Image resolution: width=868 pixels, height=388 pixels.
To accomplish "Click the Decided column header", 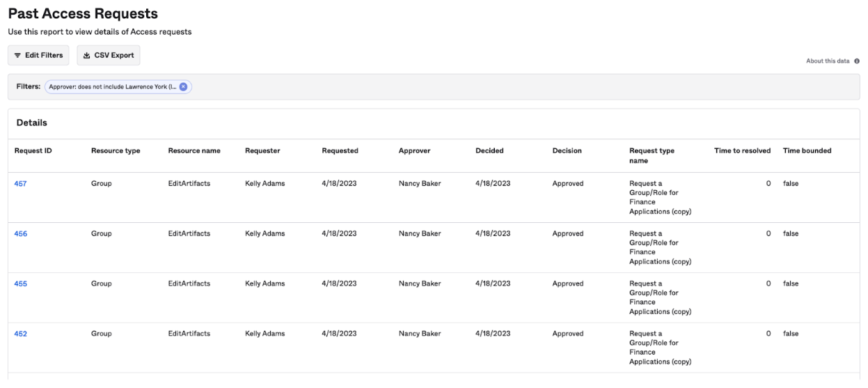I will click(x=489, y=151).
